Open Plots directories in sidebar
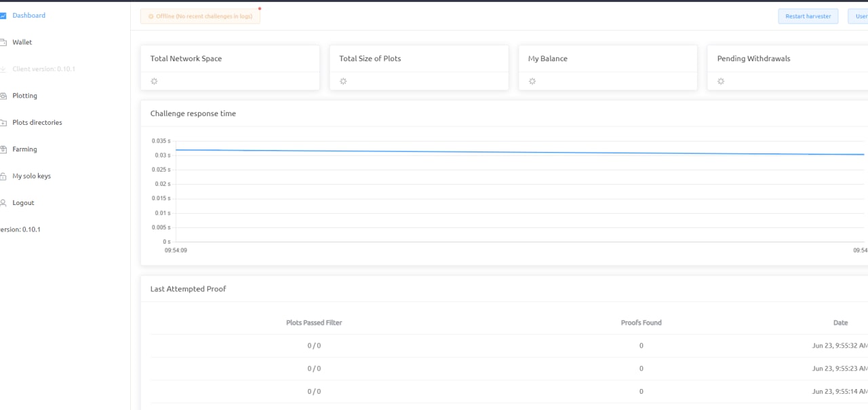 pyautogui.click(x=37, y=123)
